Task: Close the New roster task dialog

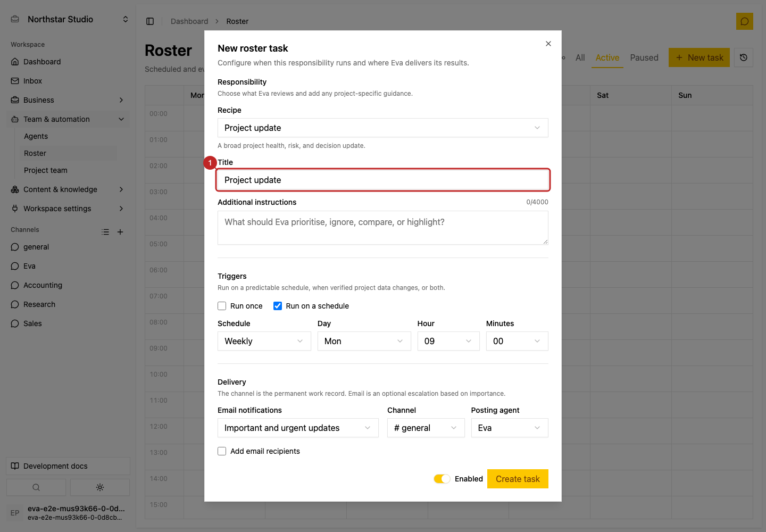Action: click(x=548, y=44)
